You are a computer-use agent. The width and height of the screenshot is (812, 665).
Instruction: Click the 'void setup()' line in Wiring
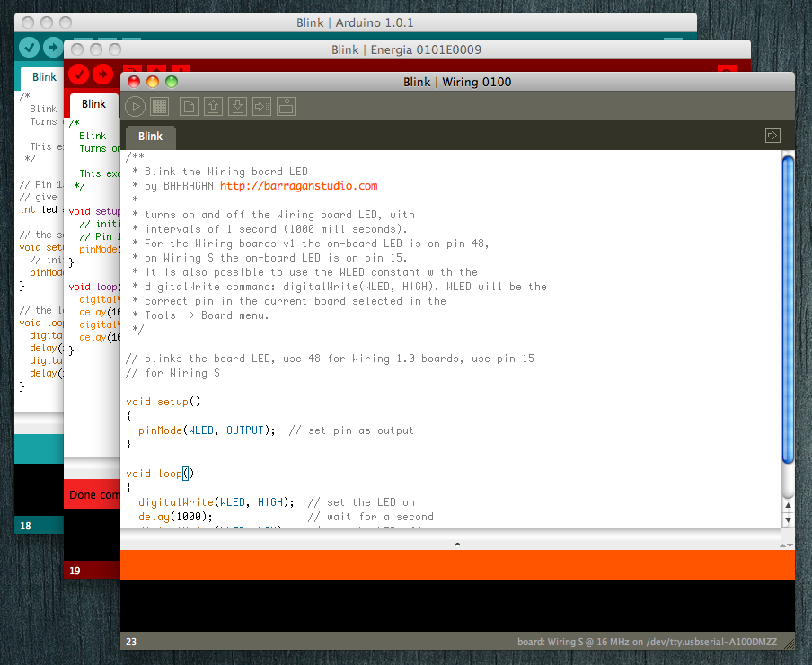(163, 402)
